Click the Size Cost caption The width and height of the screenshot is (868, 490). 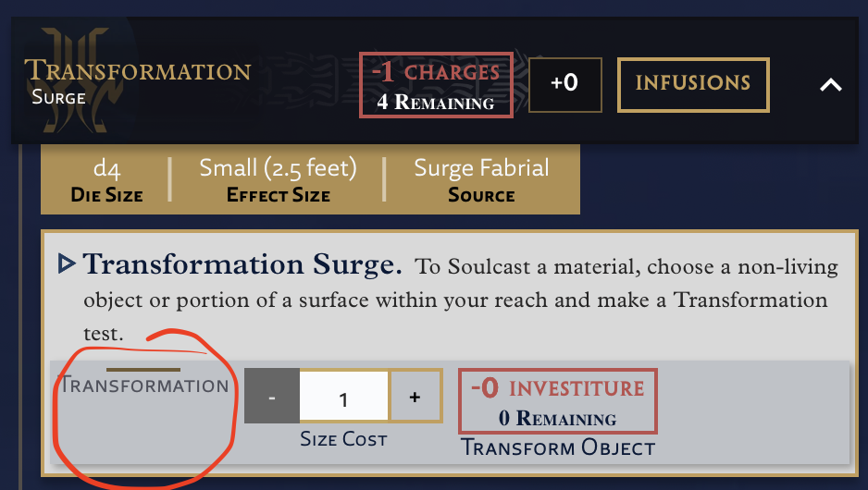(x=343, y=439)
